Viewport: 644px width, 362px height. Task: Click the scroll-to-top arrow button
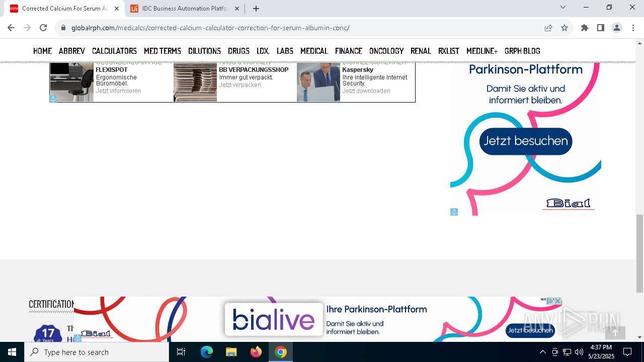tap(615, 332)
